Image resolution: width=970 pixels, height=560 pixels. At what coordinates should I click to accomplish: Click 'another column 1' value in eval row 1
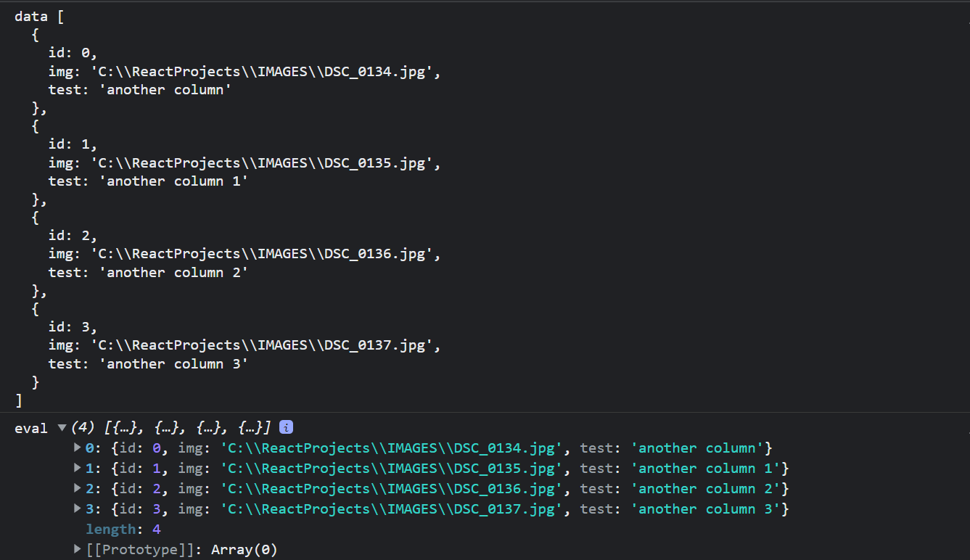tap(707, 469)
